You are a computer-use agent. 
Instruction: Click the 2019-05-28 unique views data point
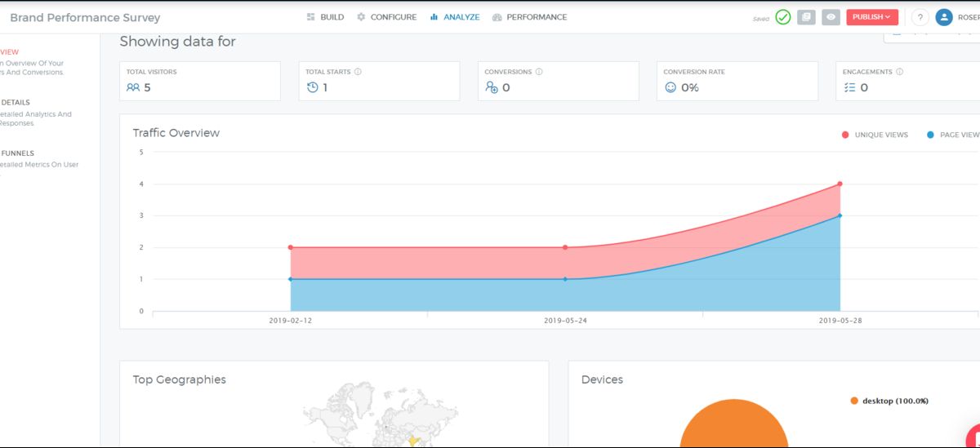840,184
